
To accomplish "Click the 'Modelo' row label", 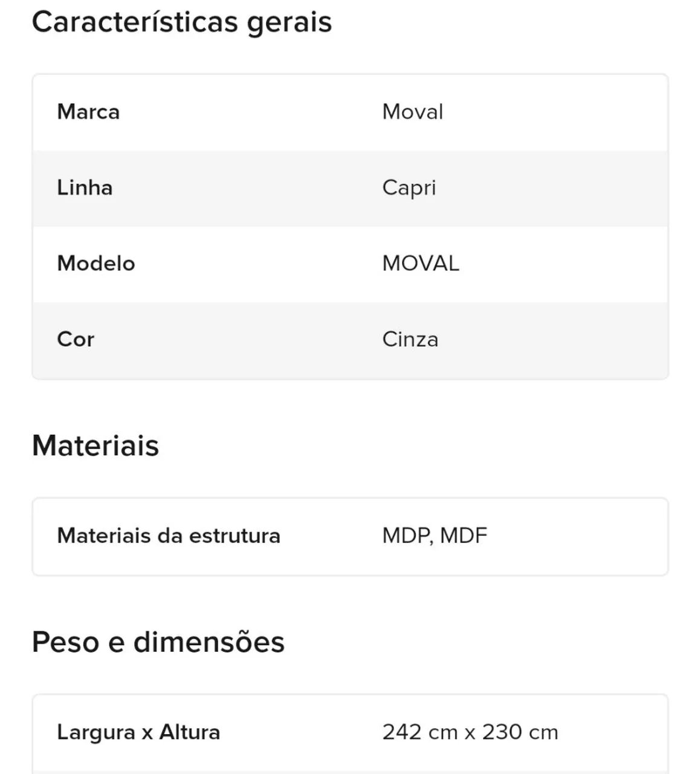I will click(x=96, y=264).
